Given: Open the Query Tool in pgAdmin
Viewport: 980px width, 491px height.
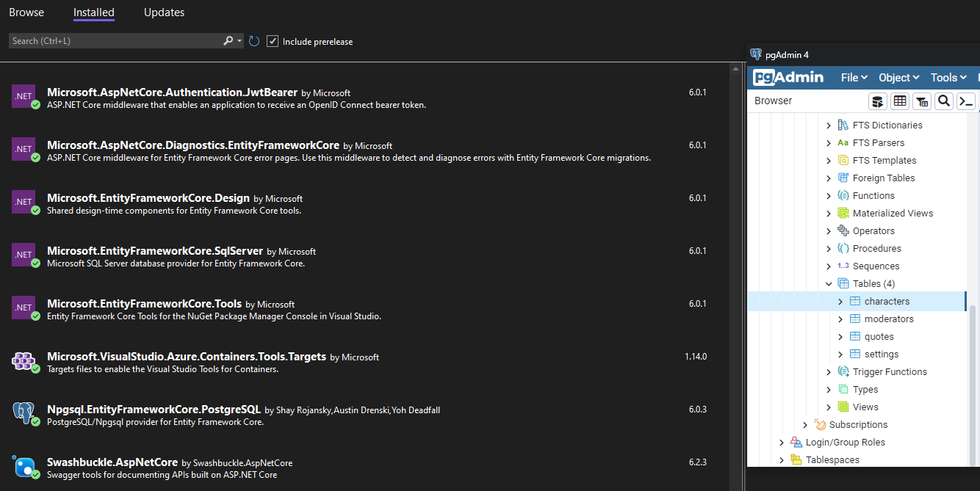Looking at the screenshot, I should [x=878, y=101].
